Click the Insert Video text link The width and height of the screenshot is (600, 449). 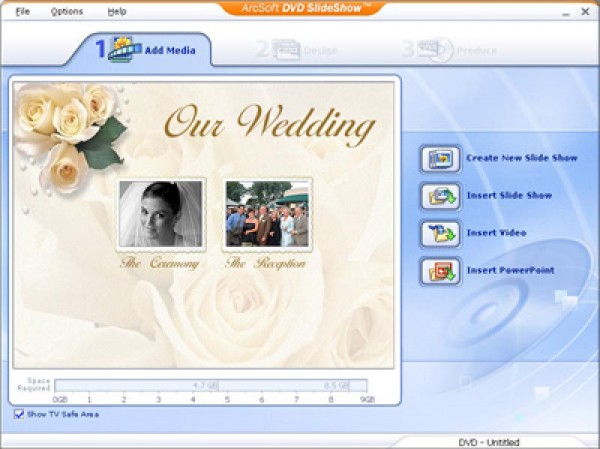tap(496, 232)
